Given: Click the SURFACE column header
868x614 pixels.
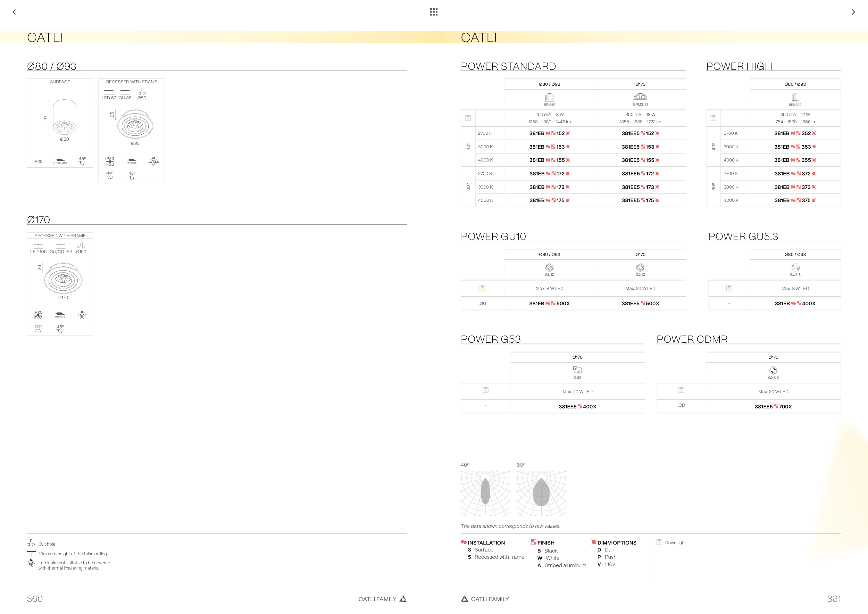Looking at the screenshot, I should [x=60, y=82].
